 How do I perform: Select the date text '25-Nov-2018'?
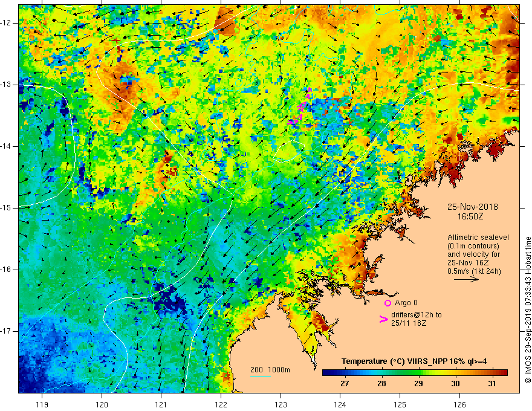click(472, 207)
